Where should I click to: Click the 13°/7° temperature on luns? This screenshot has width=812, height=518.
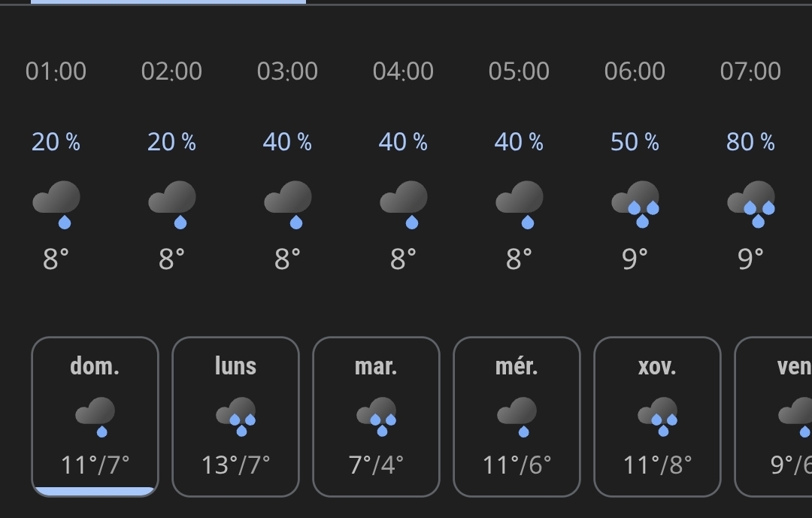pos(235,465)
